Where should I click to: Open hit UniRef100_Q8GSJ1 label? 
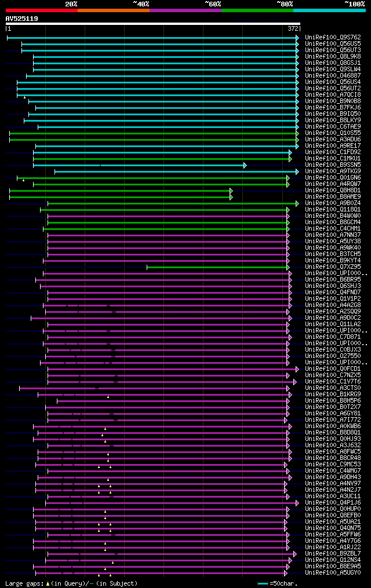[333, 63]
